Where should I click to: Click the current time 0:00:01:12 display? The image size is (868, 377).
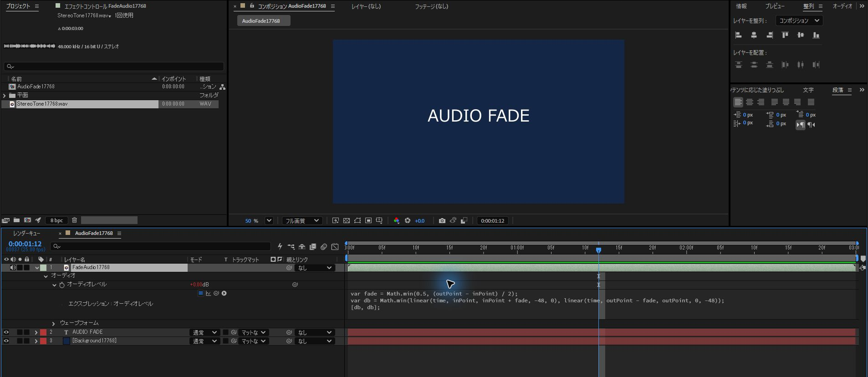25,244
